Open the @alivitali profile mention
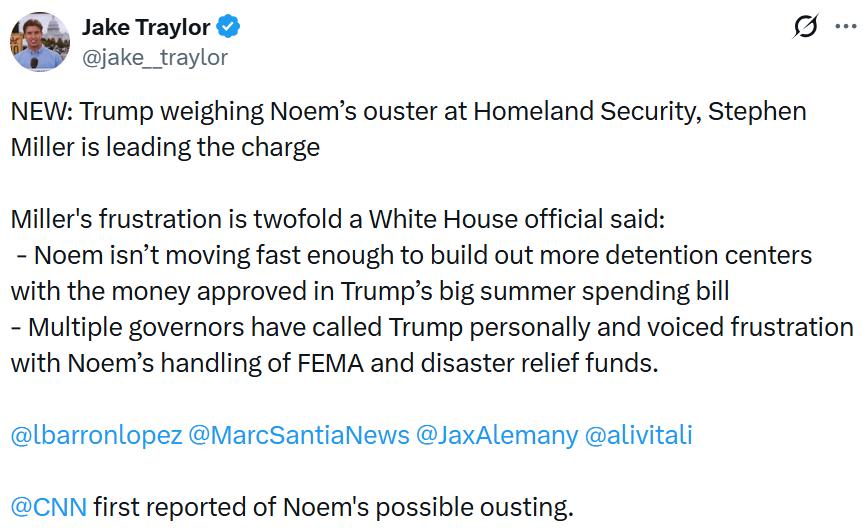863x532 pixels. point(638,435)
